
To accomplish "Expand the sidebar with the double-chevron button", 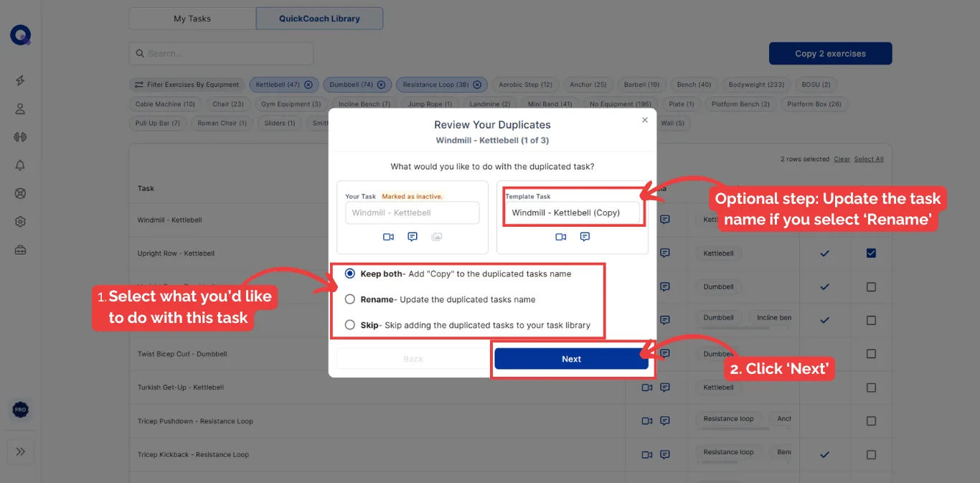I will click(x=20, y=451).
